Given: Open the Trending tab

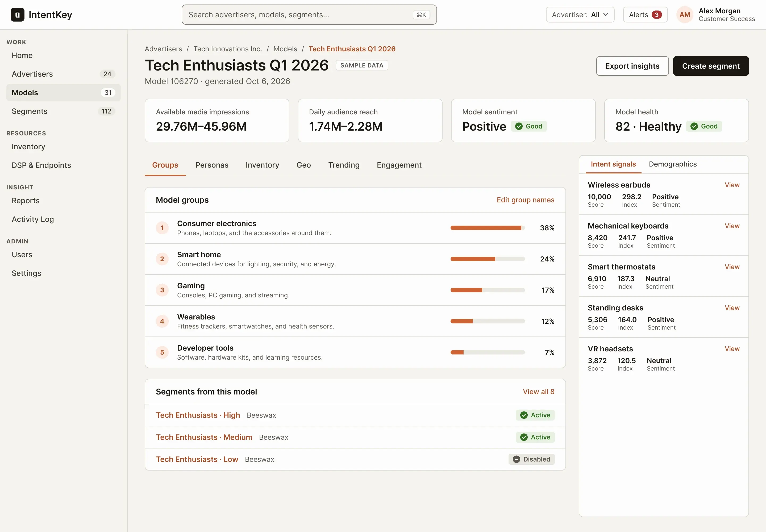Looking at the screenshot, I should point(344,165).
